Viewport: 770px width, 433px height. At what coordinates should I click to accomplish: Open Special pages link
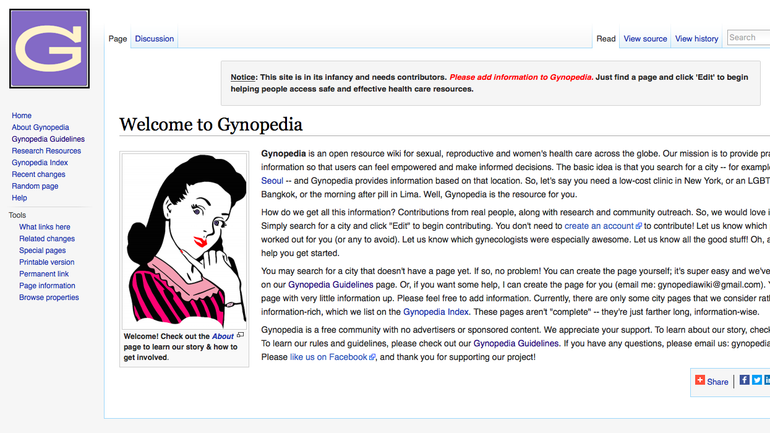point(42,250)
